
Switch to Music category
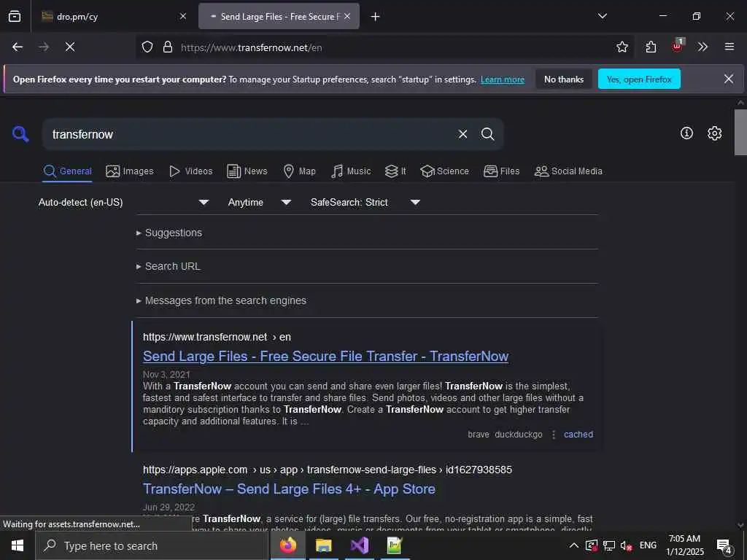(x=351, y=171)
